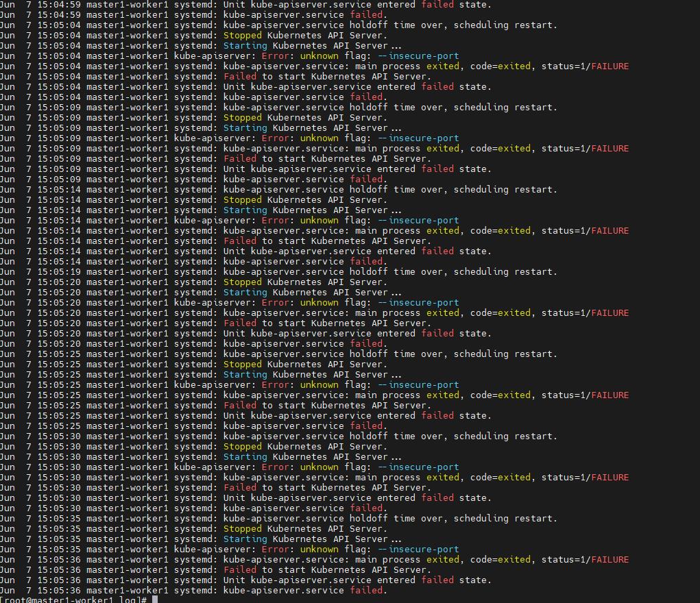Click the 15:05:30 'Stopped Kubernetes API Server' line

193,446
